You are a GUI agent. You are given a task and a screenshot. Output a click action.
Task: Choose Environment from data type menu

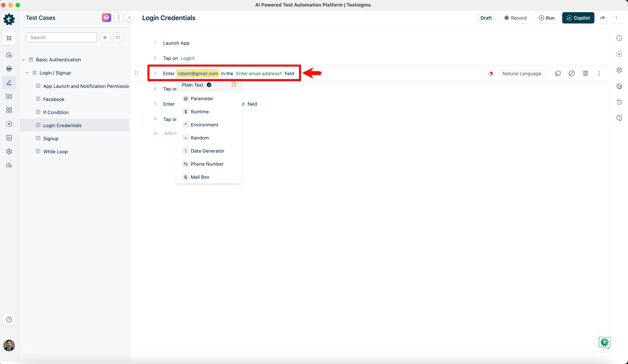[x=209, y=125]
